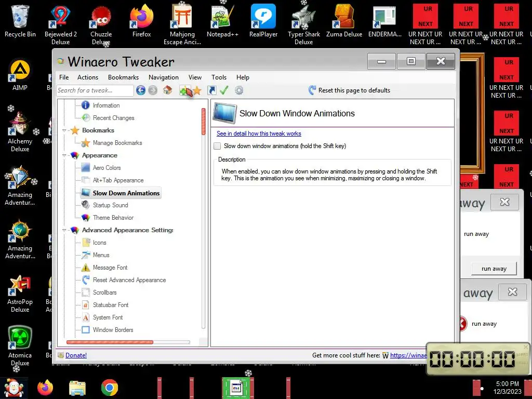Open the Bookmarks menu
The image size is (532, 399).
pos(123,77)
